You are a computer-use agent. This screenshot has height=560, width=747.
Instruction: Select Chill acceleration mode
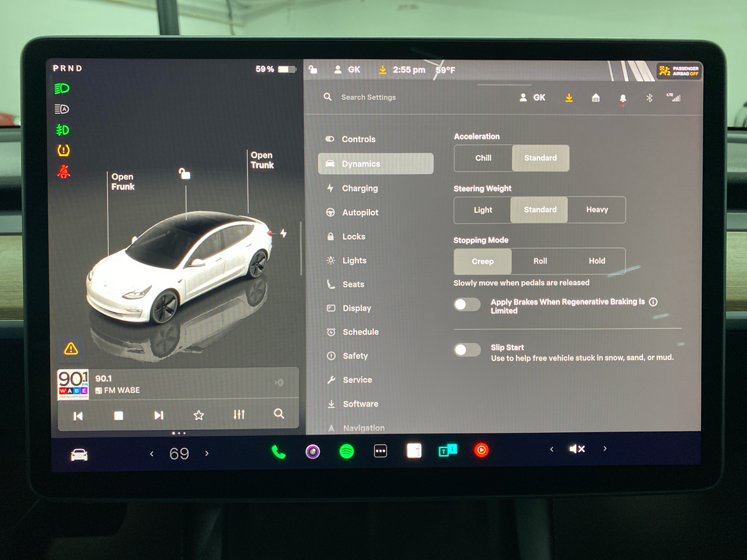[483, 158]
